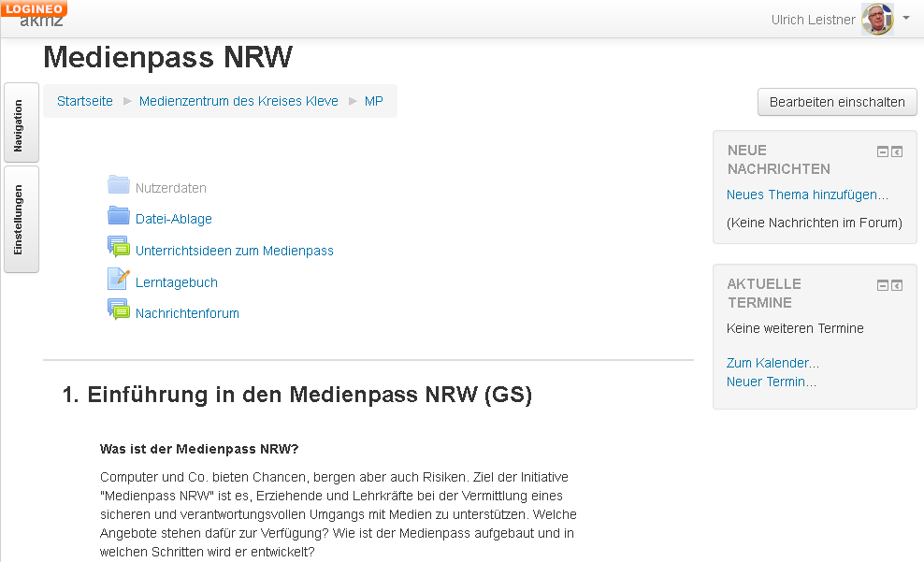The image size is (924, 562).
Task: Dock the Aktuelle Termine block to sidebar
Action: coord(897,285)
